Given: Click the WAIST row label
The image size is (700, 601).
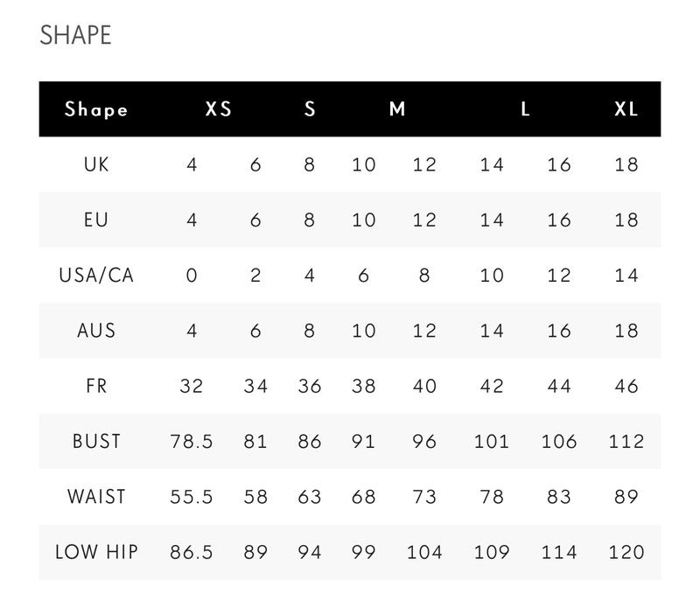Looking at the screenshot, I should 96,497.
